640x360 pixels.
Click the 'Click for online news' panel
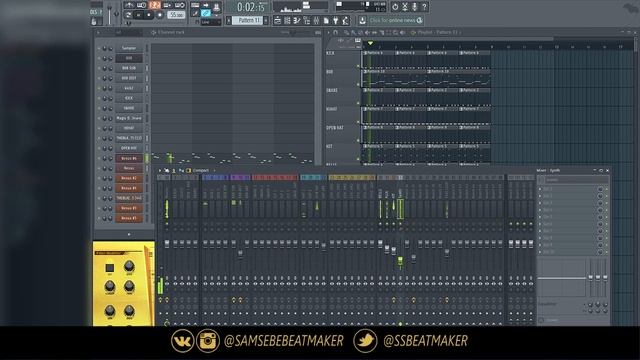[396, 20]
